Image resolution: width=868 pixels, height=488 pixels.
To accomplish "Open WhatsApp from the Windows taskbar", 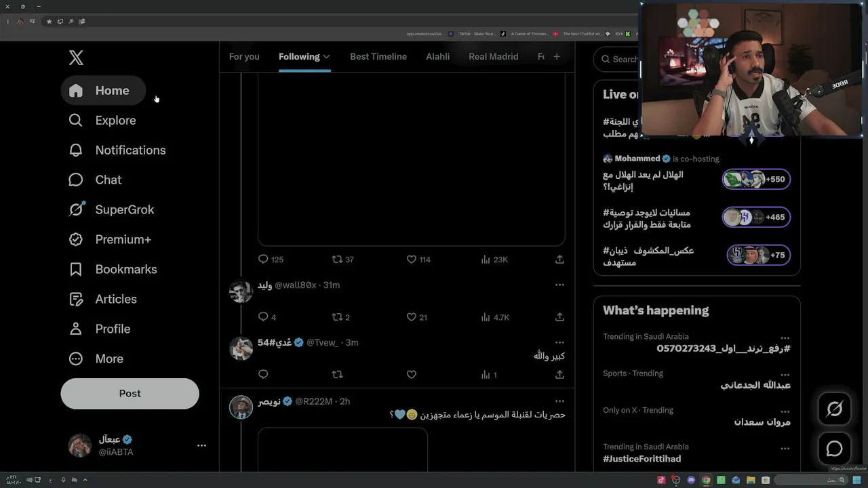I will 721,480.
